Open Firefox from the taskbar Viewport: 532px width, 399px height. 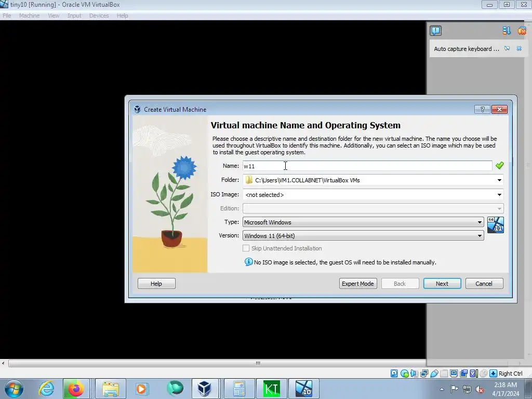tap(76, 389)
